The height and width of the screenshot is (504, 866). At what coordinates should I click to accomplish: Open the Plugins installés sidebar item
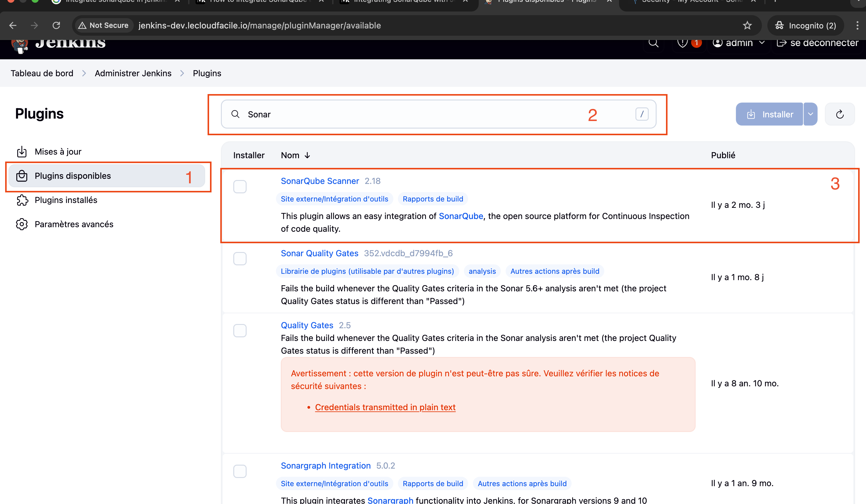click(x=66, y=200)
